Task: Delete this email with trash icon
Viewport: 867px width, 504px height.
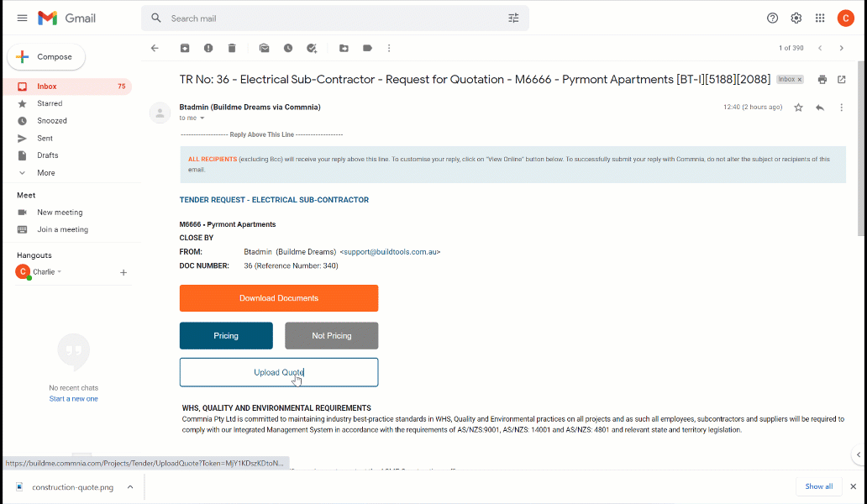Action: (x=232, y=48)
